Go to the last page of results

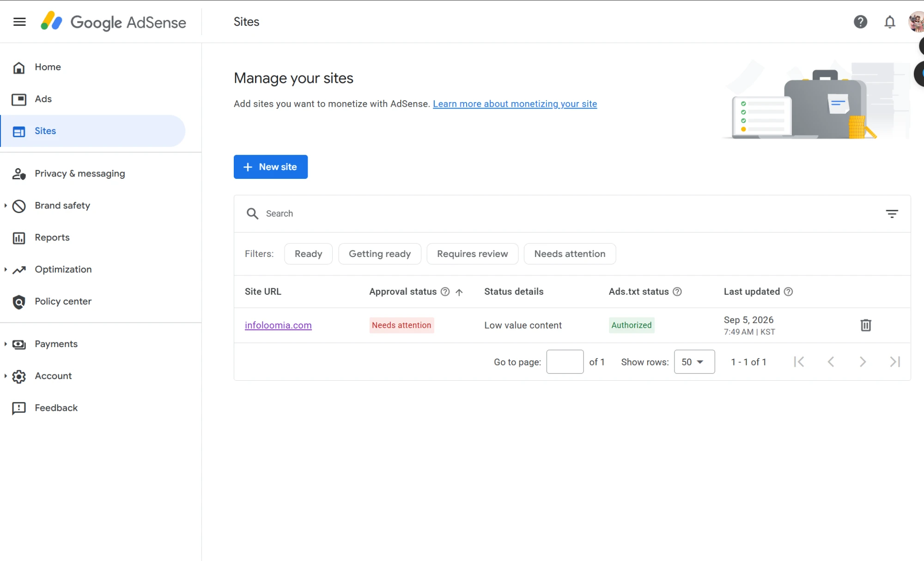[895, 362]
